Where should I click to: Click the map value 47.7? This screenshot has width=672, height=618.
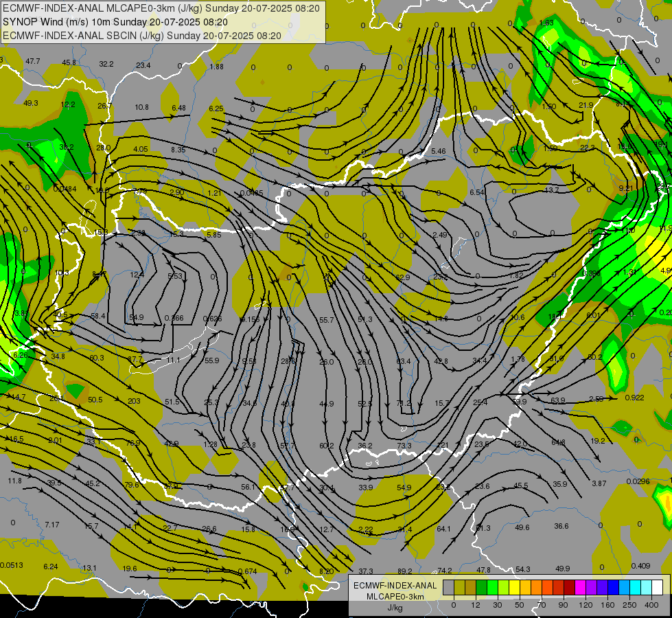[32, 61]
